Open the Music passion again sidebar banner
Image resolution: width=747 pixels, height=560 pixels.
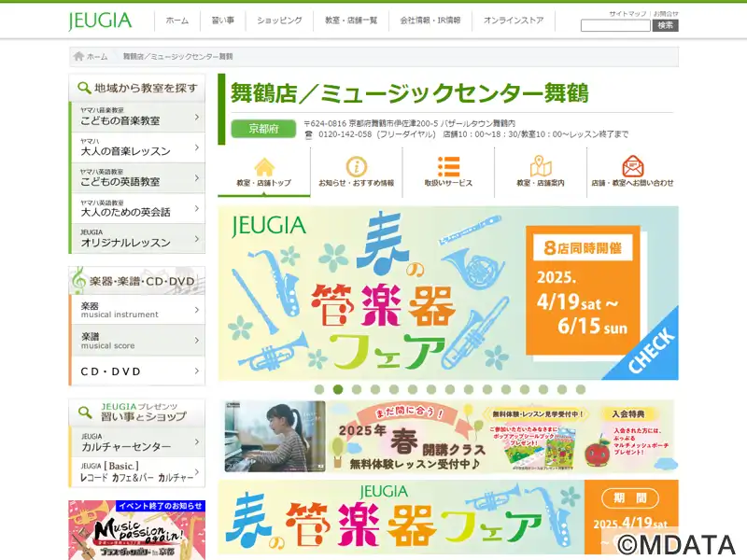(x=137, y=530)
